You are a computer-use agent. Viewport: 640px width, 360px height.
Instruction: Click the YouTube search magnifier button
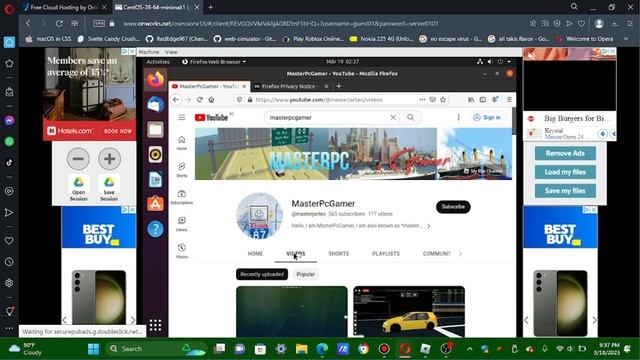tap(410, 118)
